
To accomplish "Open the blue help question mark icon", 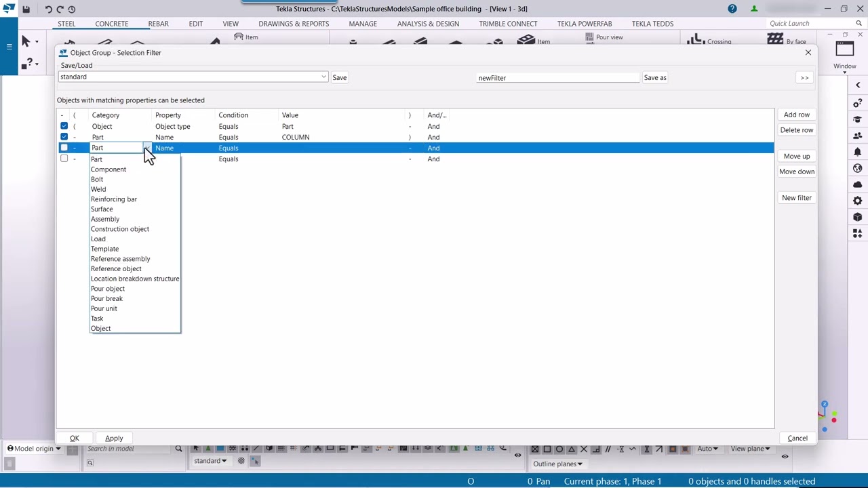I will coord(732,9).
